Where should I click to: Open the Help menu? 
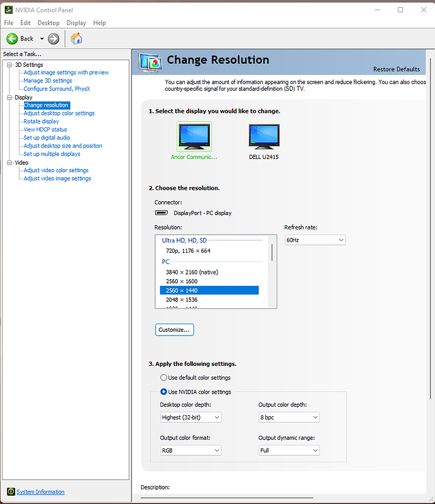(100, 23)
